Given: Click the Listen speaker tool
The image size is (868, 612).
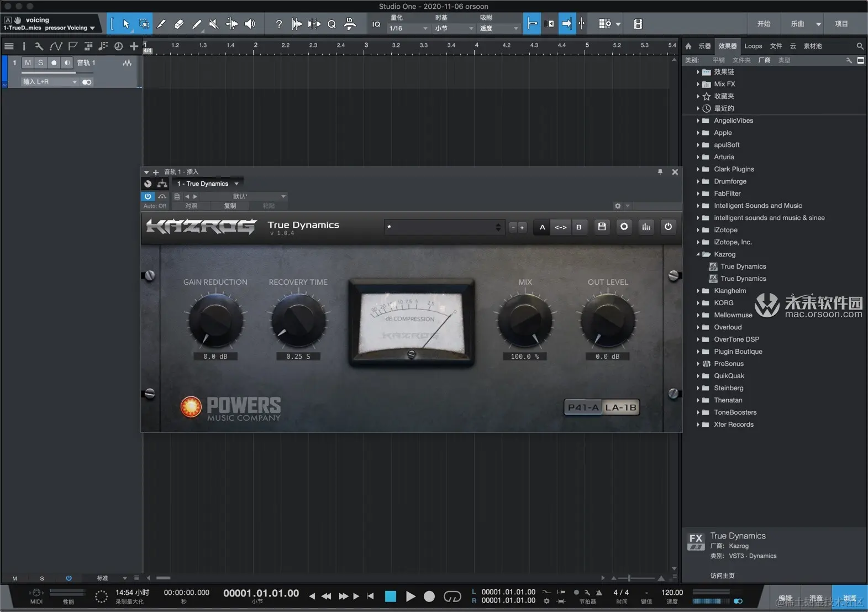Looking at the screenshot, I should click(250, 24).
